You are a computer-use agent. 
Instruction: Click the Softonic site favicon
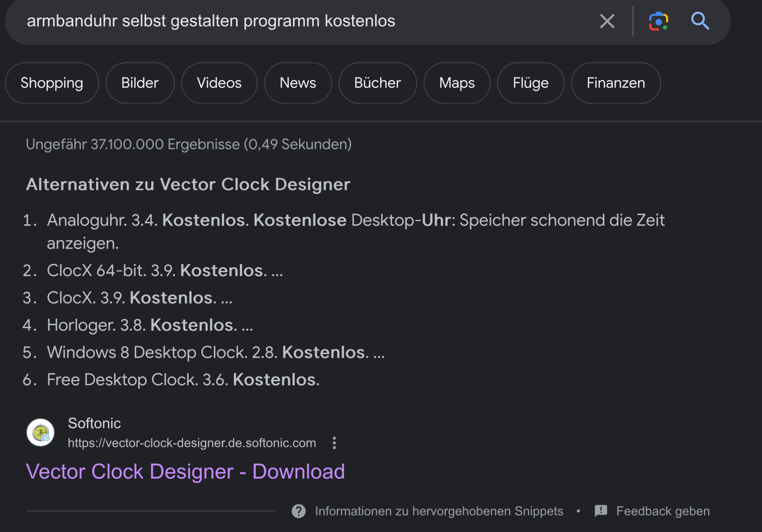tap(40, 432)
